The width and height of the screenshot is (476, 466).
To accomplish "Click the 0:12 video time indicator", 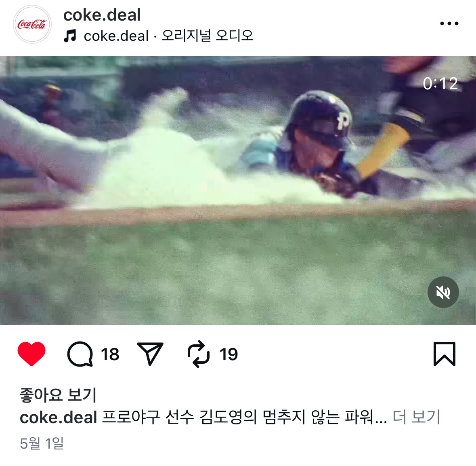I will [440, 83].
